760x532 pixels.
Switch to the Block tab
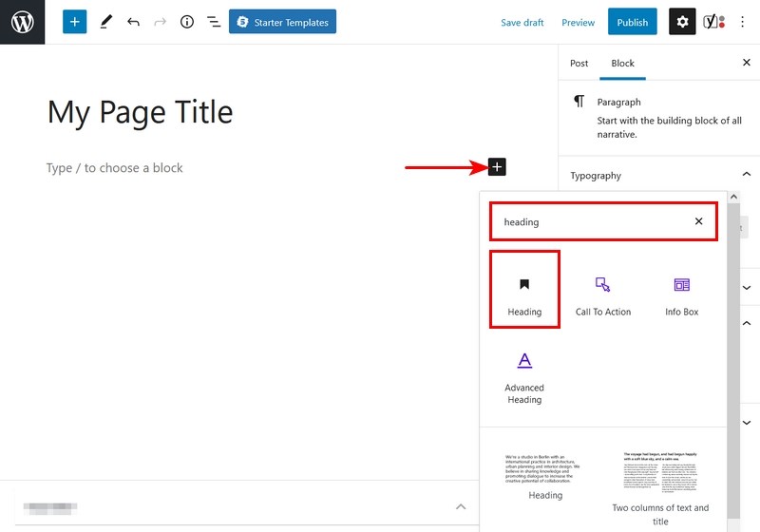[622, 64]
